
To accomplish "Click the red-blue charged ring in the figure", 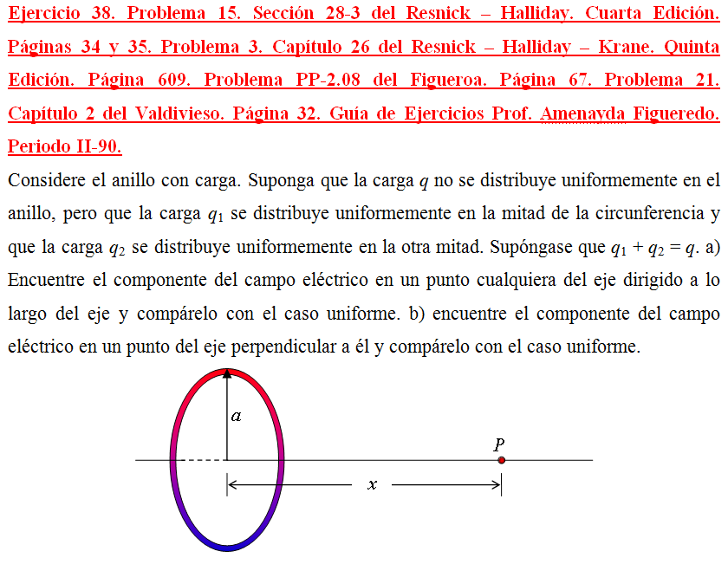I will [227, 460].
